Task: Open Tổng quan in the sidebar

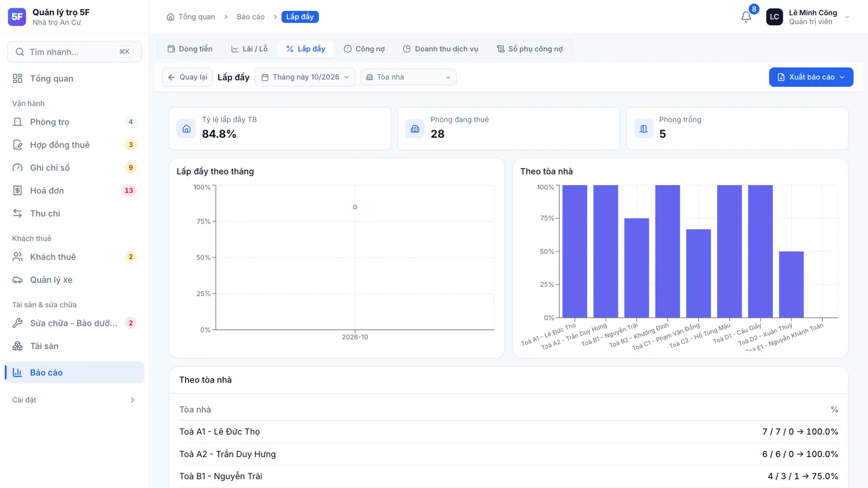Action: click(x=74, y=79)
